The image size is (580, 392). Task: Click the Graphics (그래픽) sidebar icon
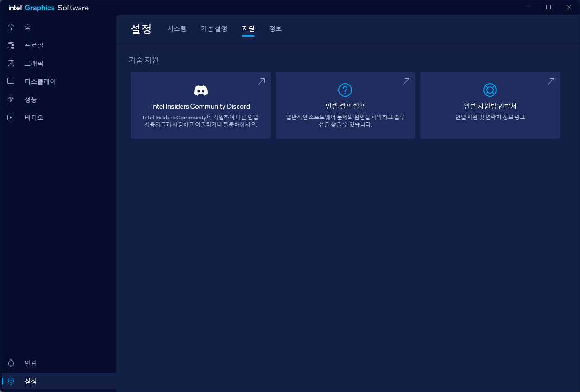(11, 63)
